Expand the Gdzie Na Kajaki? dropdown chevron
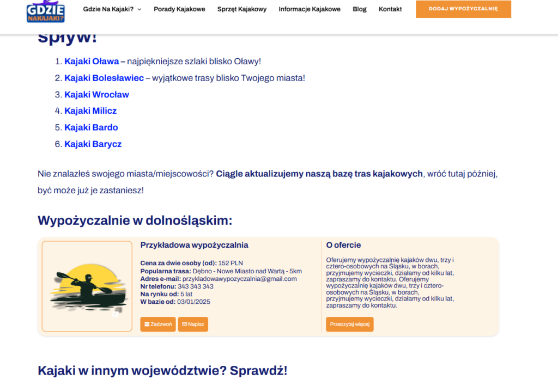 pos(139,9)
